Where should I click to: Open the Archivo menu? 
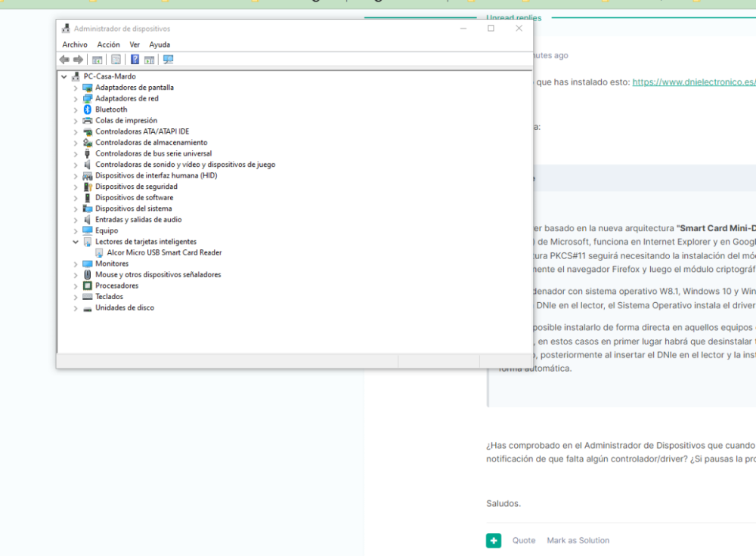click(x=75, y=45)
